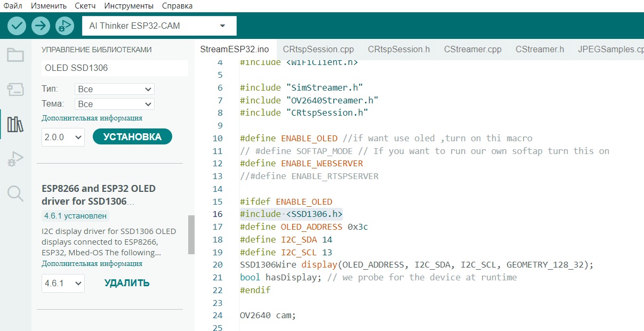This screenshot has height=331, width=644.
Task: Open the Тема filter dropdown
Action: point(114,104)
